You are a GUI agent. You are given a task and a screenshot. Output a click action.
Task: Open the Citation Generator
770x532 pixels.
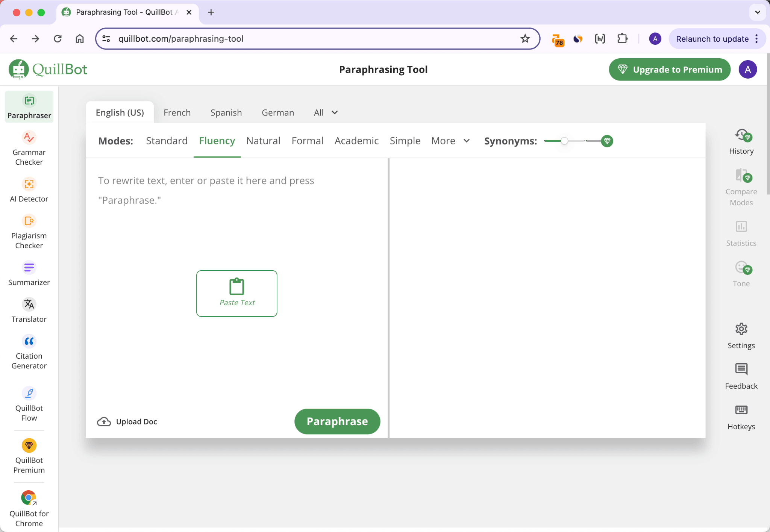(x=29, y=352)
